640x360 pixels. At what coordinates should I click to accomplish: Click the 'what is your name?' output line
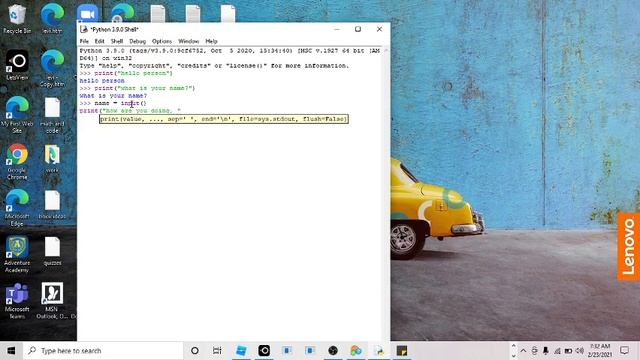113,96
